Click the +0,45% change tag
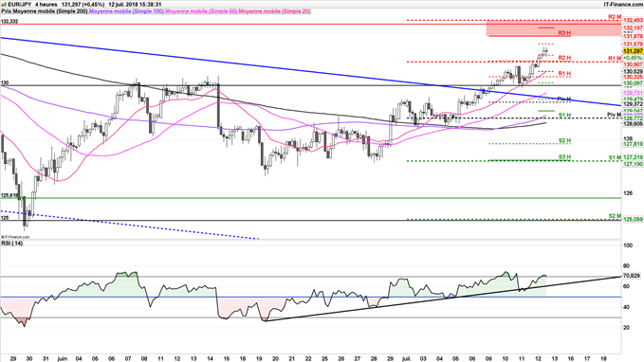644x362 pixels. pyautogui.click(x=633, y=58)
